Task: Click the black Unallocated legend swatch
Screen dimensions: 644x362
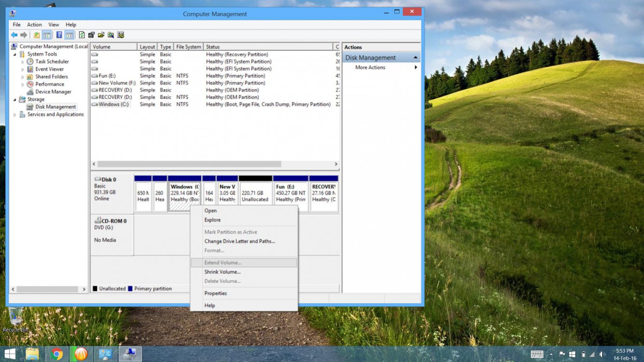Action: [x=95, y=289]
